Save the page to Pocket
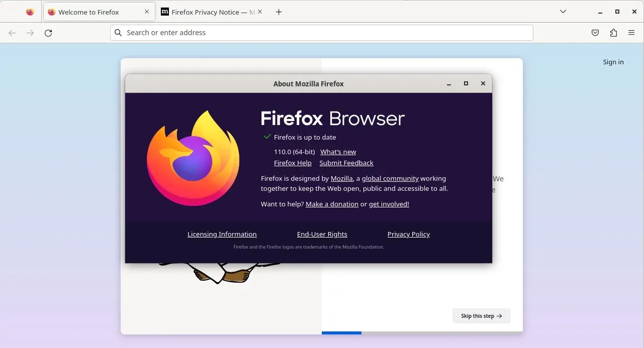Image resolution: width=644 pixels, height=348 pixels. click(595, 33)
